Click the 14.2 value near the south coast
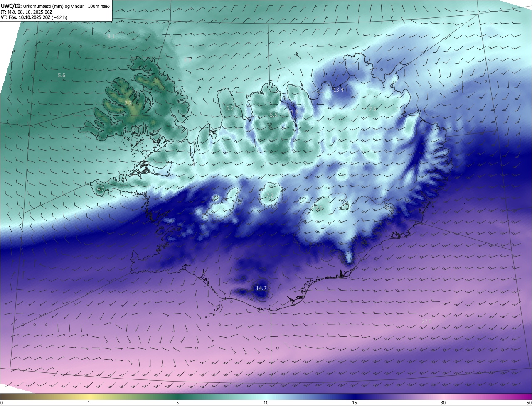The image size is (532, 406). coord(261,289)
